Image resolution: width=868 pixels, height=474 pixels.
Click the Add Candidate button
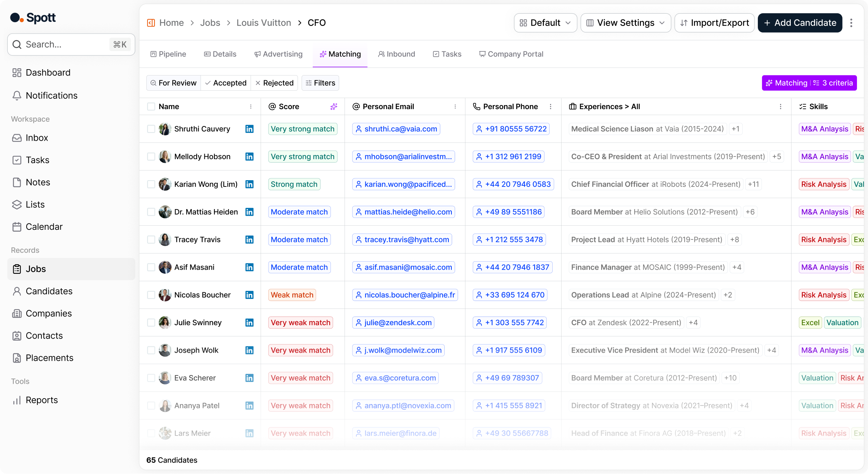tap(800, 23)
